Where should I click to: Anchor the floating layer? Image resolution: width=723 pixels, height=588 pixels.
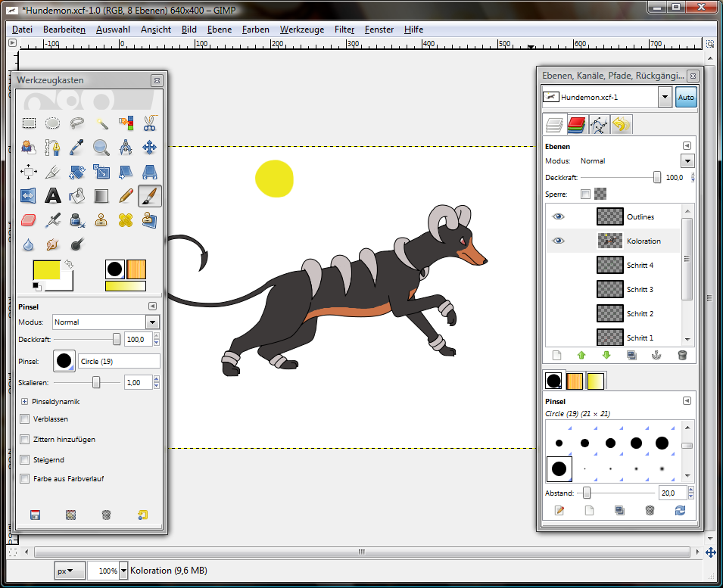(656, 355)
